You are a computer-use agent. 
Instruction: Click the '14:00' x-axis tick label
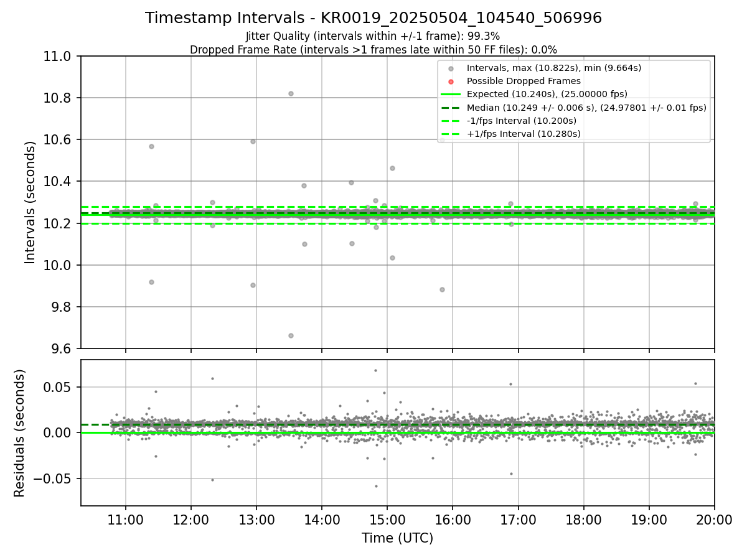pyautogui.click(x=322, y=520)
